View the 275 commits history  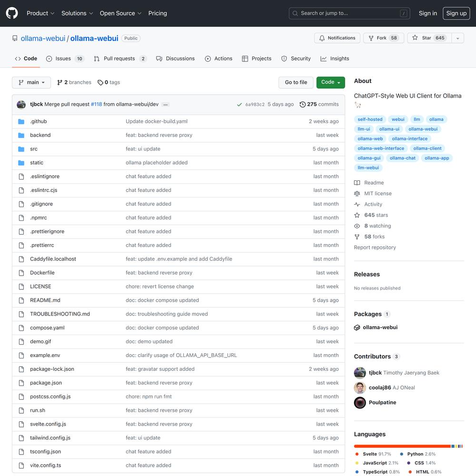point(319,104)
